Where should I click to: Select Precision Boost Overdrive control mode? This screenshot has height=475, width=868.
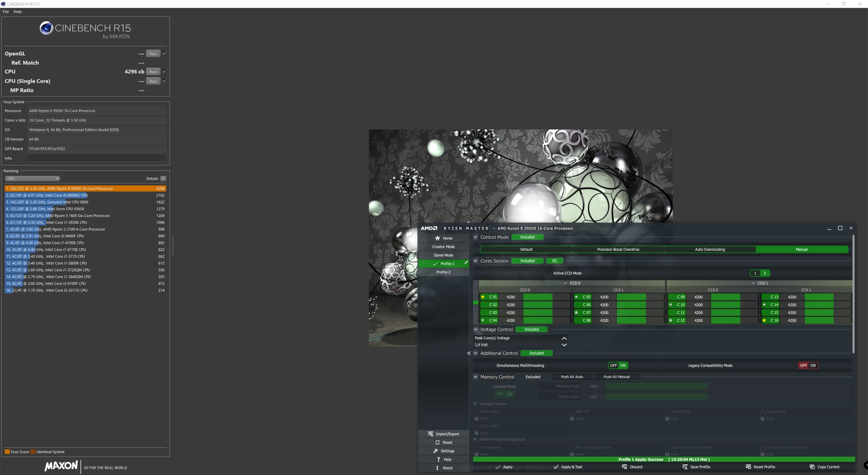coord(618,250)
